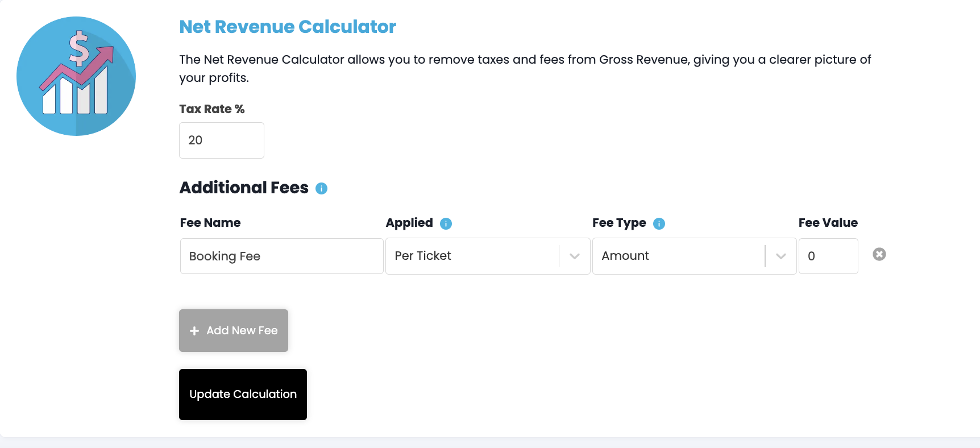This screenshot has width=980, height=448.
Task: Click the Net Revenue Calculator chart logo
Action: click(x=76, y=76)
